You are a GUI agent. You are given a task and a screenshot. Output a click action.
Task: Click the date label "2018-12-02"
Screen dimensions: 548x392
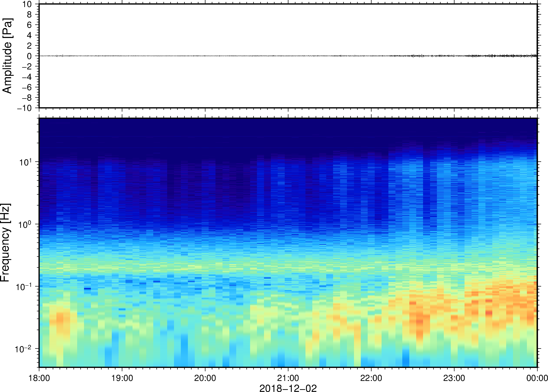click(288, 388)
